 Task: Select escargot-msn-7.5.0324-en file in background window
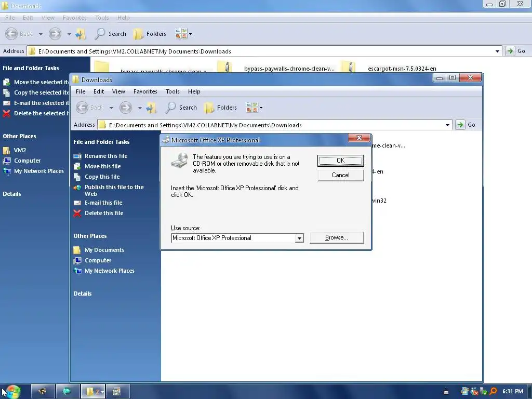click(402, 69)
